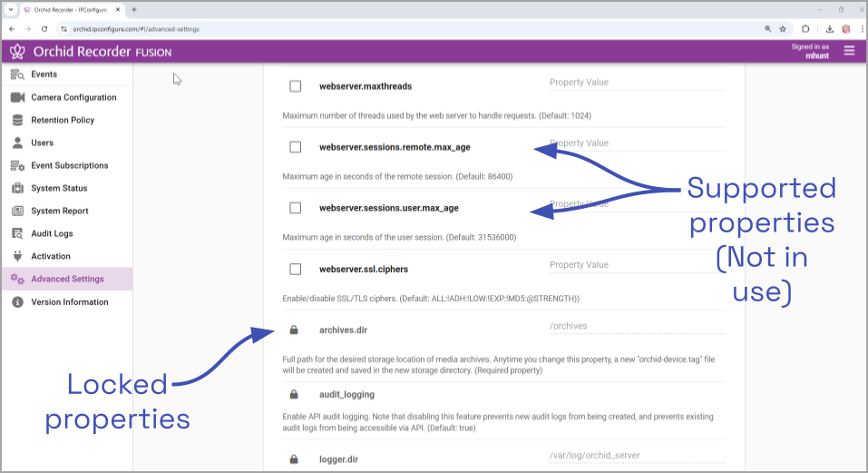
Task: Click the webserver.ssl.ciphers Property Value field
Action: pos(637,265)
